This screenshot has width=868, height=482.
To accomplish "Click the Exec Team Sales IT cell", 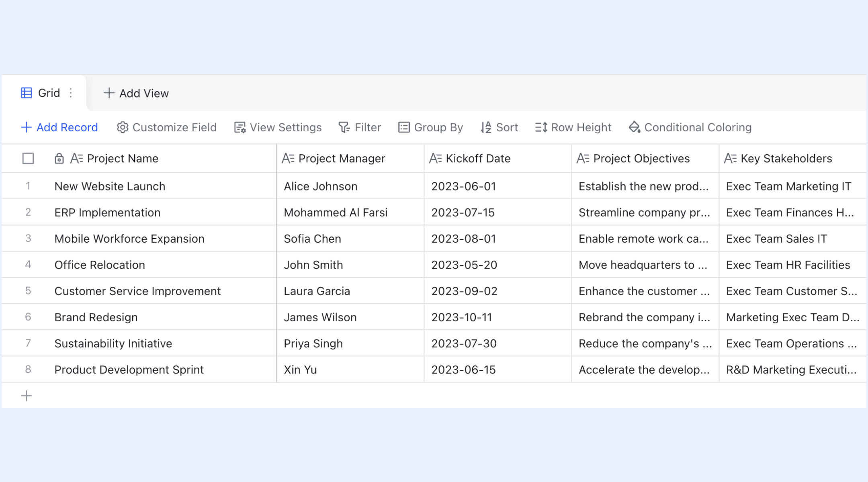I will coord(793,239).
